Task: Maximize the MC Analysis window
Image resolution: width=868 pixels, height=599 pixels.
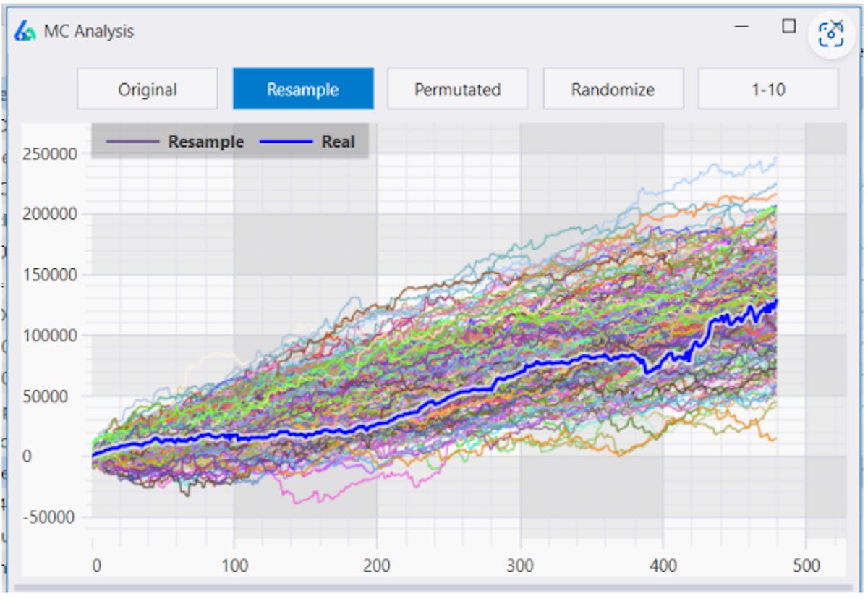Action: 789,27
